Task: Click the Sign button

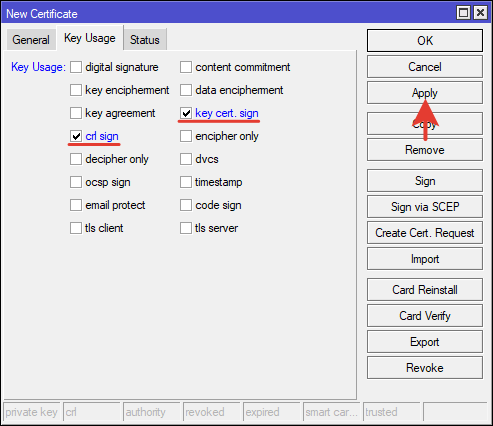Action: [425, 181]
